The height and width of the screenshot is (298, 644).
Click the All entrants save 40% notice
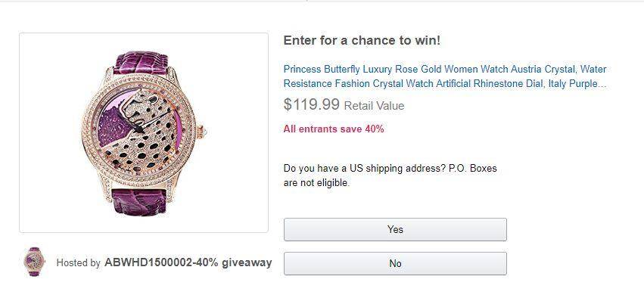(334, 129)
